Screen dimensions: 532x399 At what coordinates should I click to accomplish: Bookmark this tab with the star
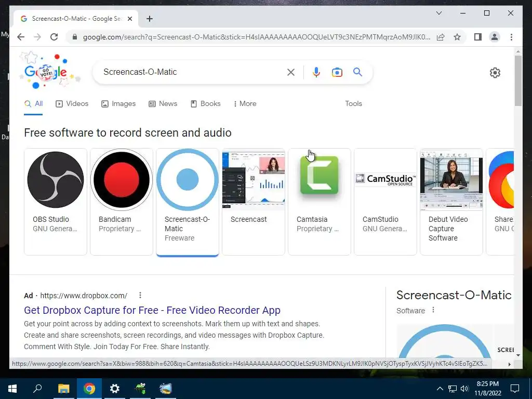(x=457, y=37)
